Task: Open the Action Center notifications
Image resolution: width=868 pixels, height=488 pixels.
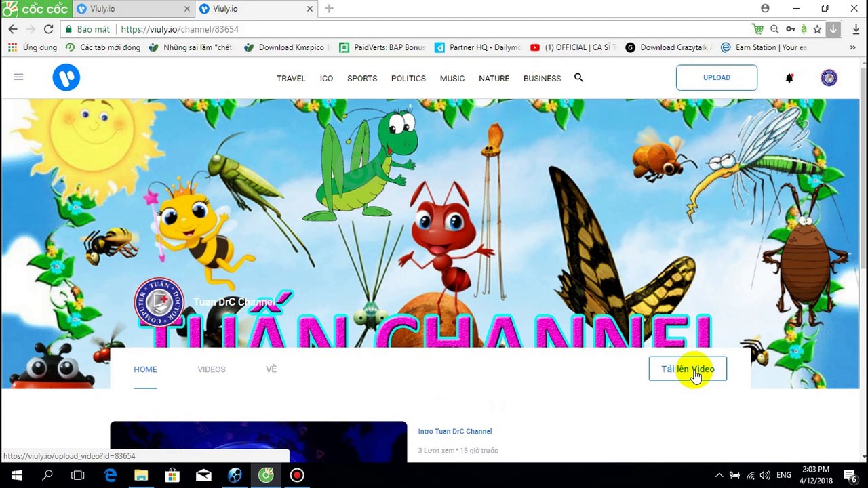Action: point(850,475)
